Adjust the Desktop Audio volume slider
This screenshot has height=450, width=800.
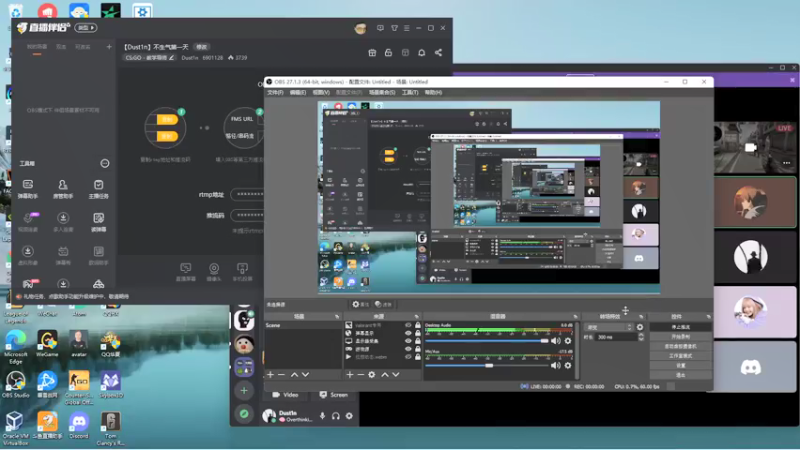click(486, 341)
